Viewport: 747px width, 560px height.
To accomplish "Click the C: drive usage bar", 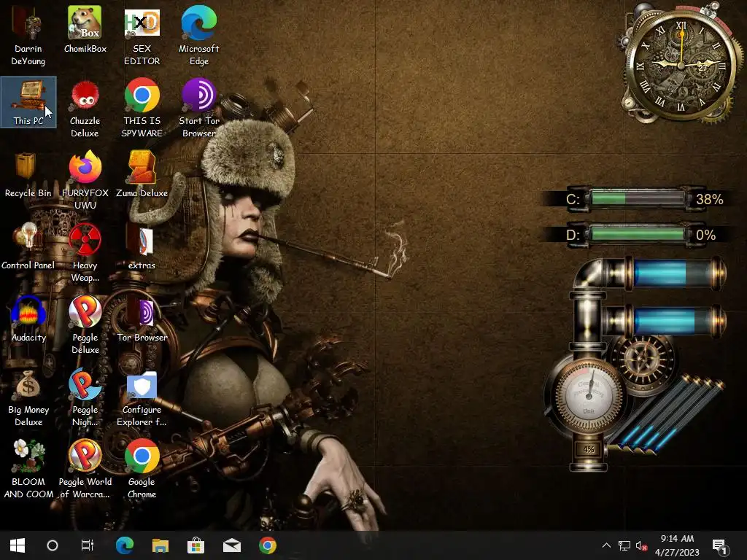I will click(636, 198).
